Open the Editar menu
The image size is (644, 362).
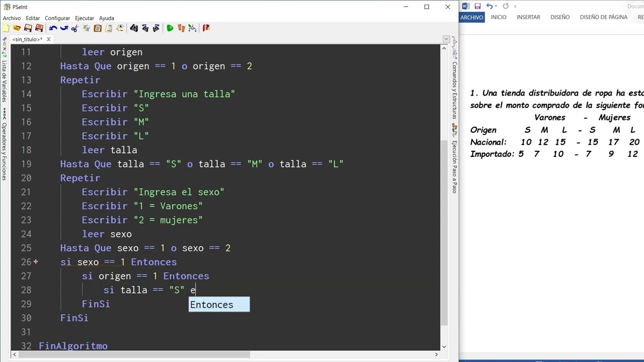33,18
